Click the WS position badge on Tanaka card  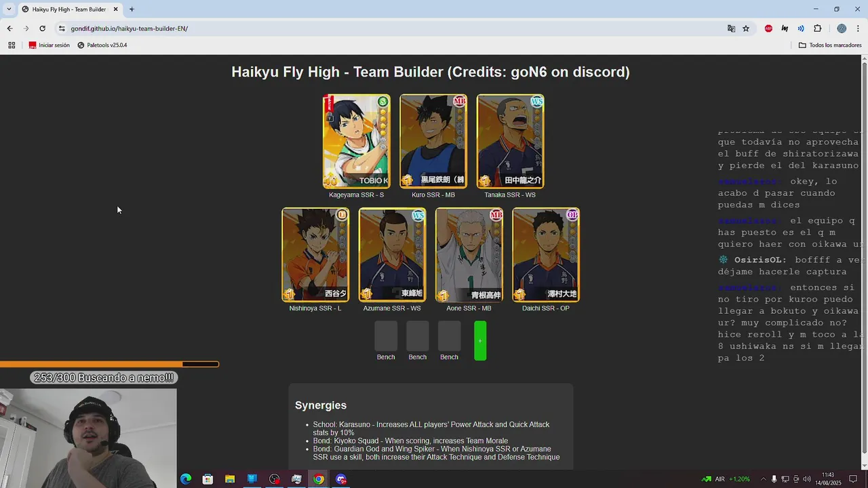coord(537,102)
